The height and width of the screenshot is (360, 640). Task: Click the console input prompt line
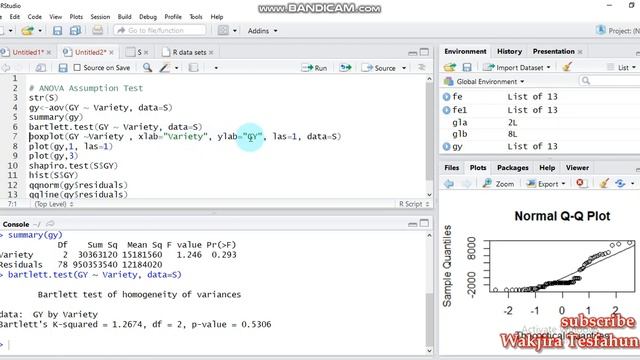click(212, 345)
